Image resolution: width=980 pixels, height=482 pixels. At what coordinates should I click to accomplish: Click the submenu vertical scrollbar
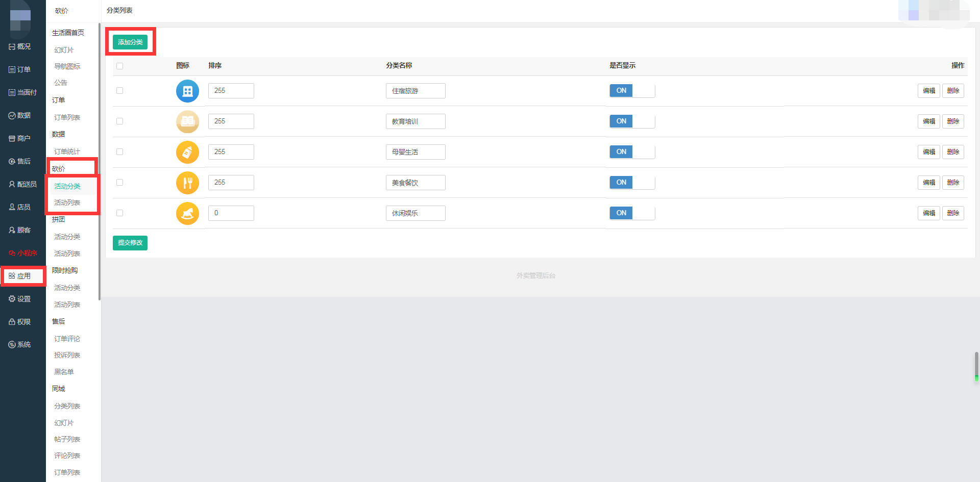coord(100,161)
